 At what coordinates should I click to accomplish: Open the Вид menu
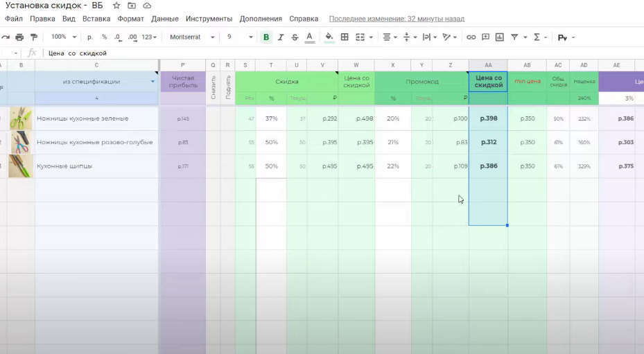[x=69, y=19]
